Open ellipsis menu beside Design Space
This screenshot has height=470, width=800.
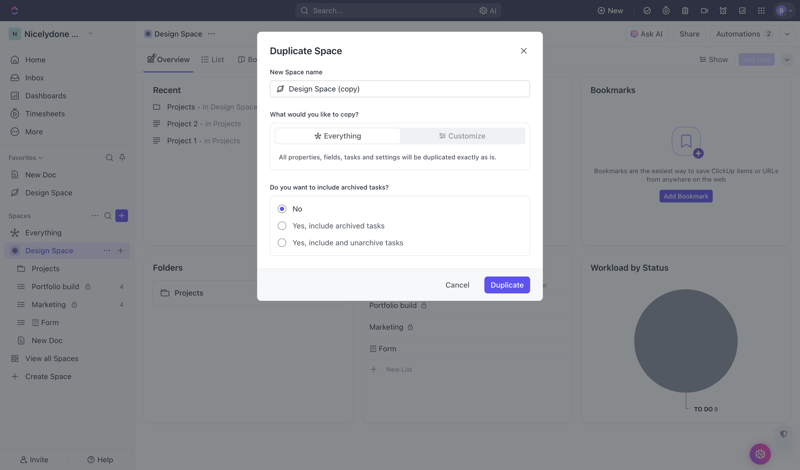pyautogui.click(x=106, y=251)
